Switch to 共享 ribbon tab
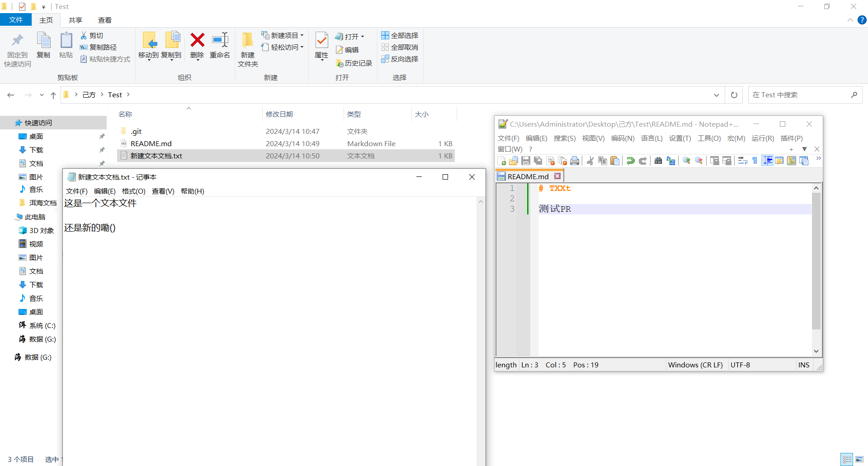Viewport: 868px width, 466px height. [x=75, y=20]
